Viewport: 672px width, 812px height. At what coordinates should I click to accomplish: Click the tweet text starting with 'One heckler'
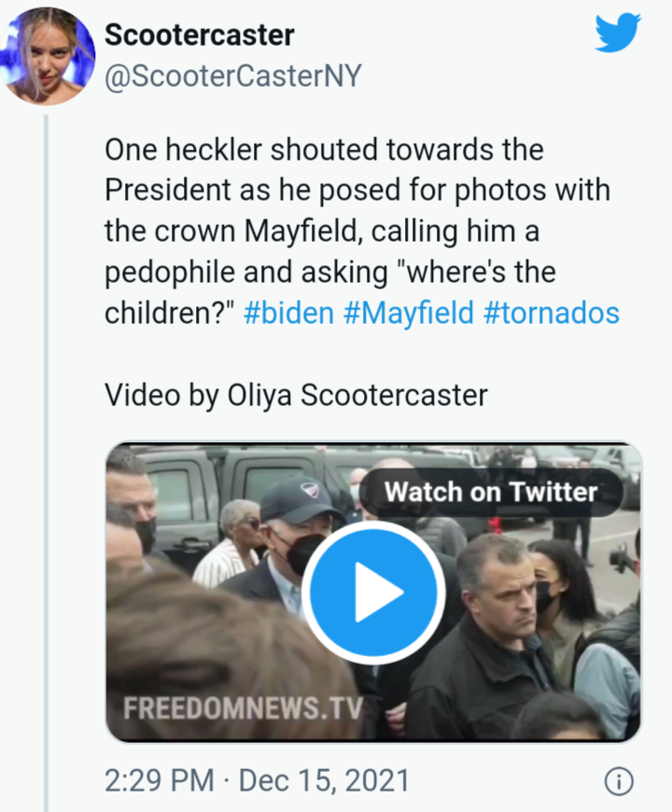[x=362, y=231]
